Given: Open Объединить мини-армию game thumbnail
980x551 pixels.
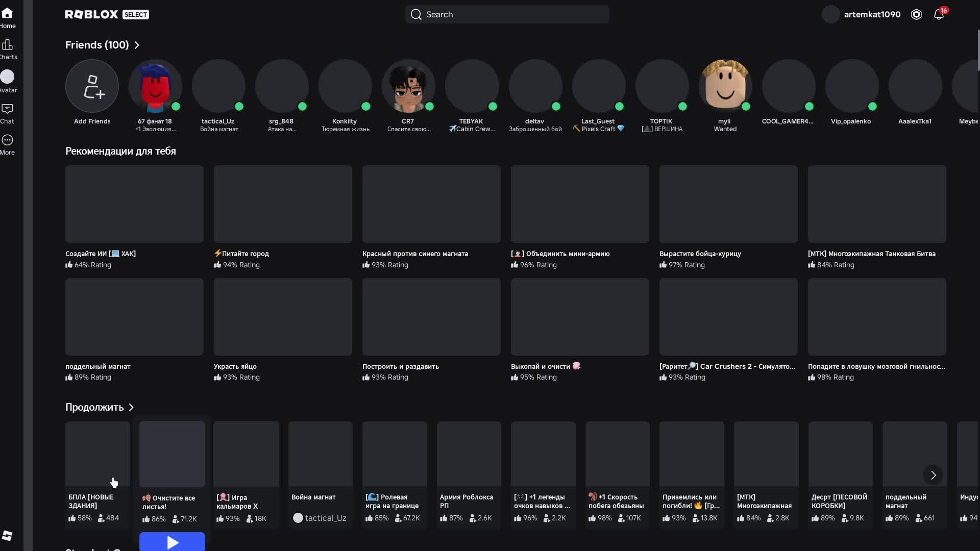Looking at the screenshot, I should (x=580, y=204).
